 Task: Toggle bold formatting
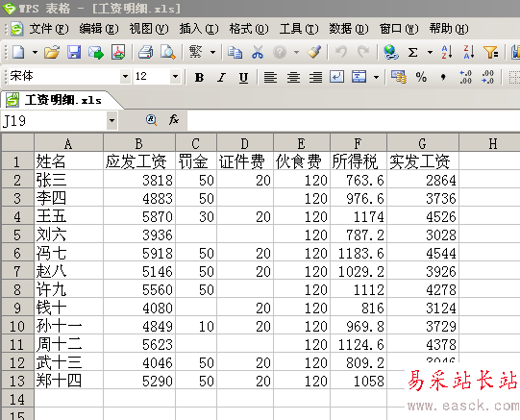click(x=199, y=77)
